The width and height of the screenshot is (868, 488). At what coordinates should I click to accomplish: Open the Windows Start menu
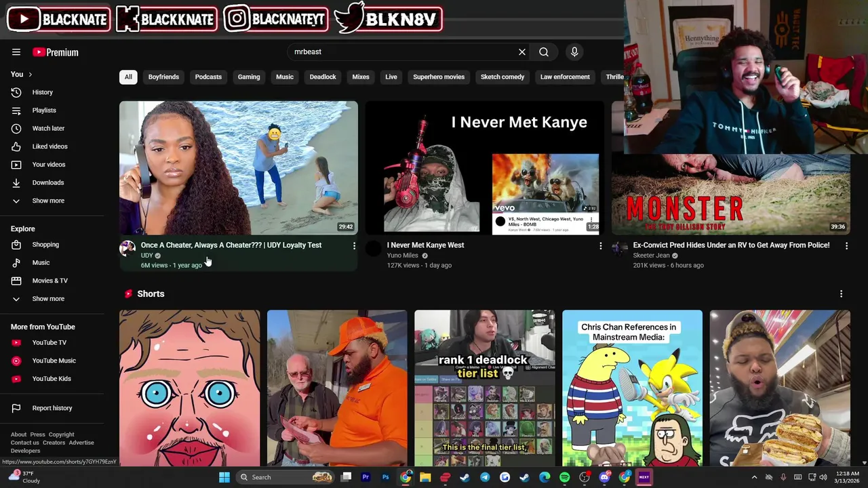pos(224,477)
